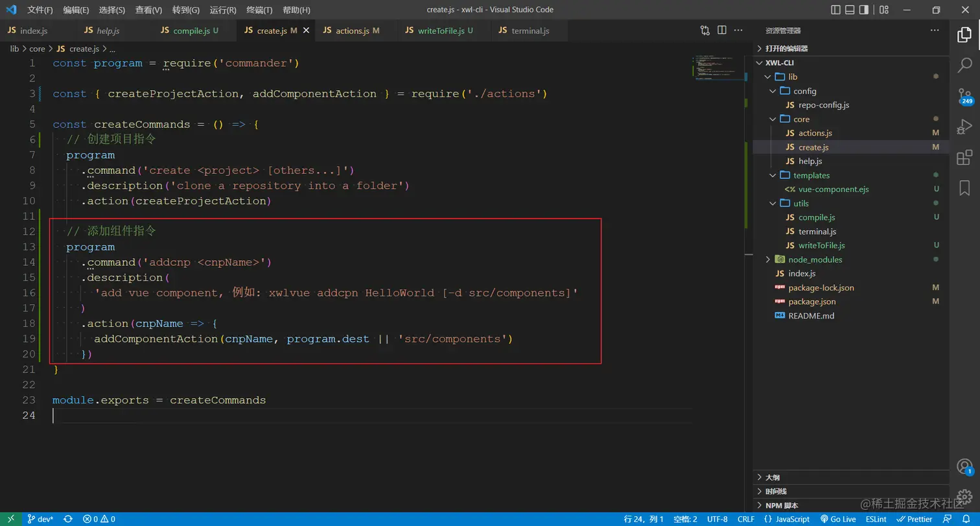Click the feedback icon in status bar
980x526 pixels.
(948, 519)
